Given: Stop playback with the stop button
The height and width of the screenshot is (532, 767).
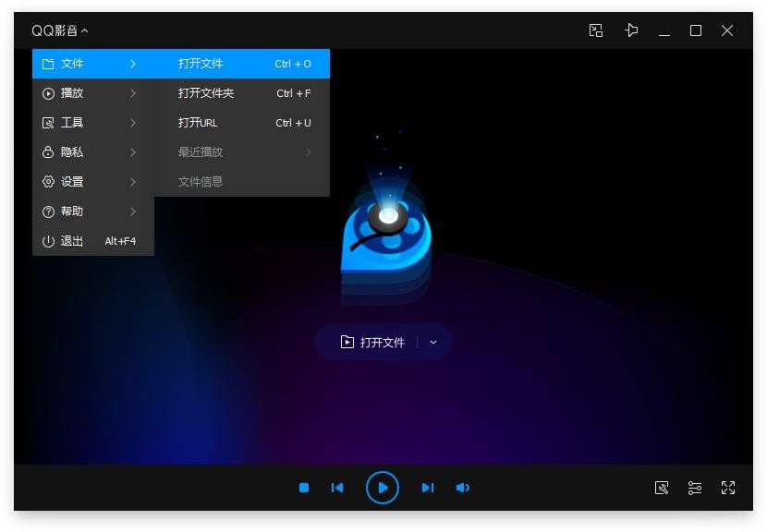Looking at the screenshot, I should click(x=304, y=488).
